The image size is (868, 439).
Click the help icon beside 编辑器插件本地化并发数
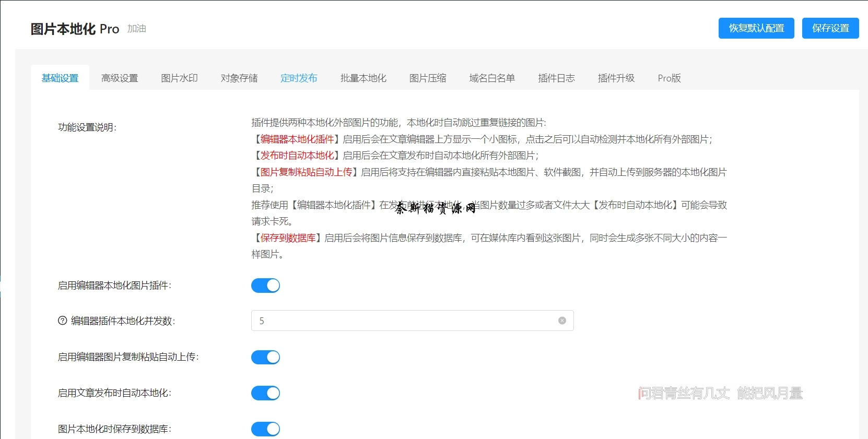tap(62, 321)
